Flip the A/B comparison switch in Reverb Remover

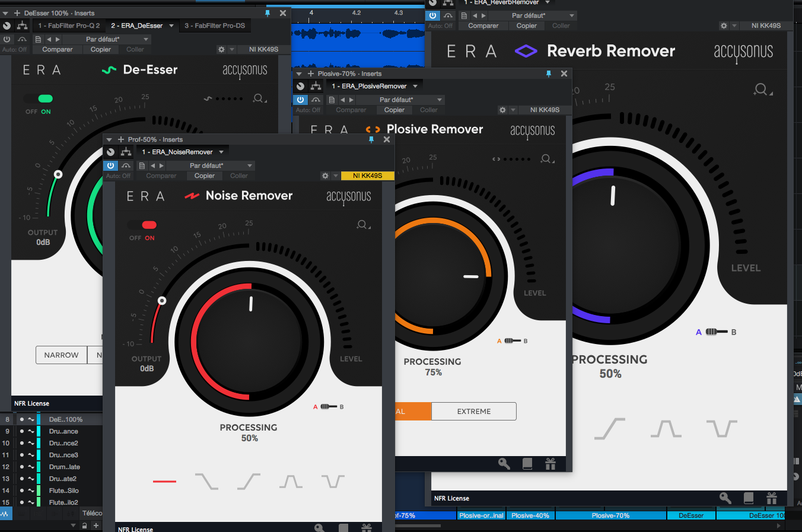[715, 332]
